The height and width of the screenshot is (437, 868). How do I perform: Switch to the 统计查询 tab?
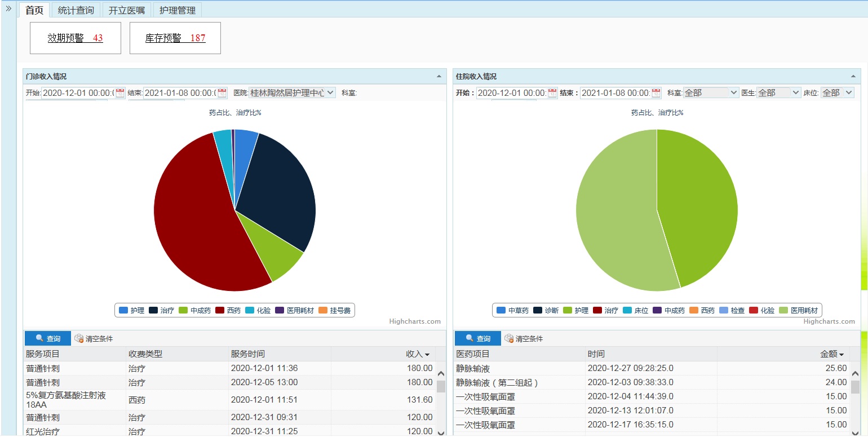click(x=76, y=10)
